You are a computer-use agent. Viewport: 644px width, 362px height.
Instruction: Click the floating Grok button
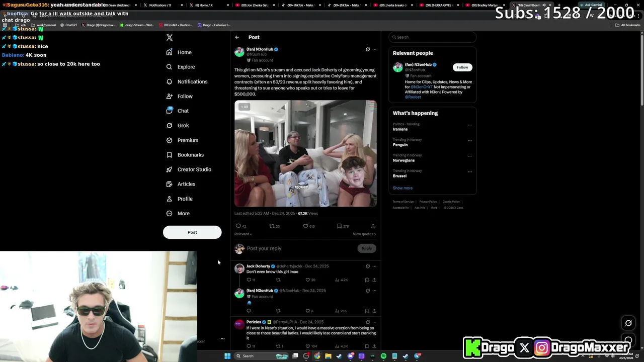tap(628, 323)
